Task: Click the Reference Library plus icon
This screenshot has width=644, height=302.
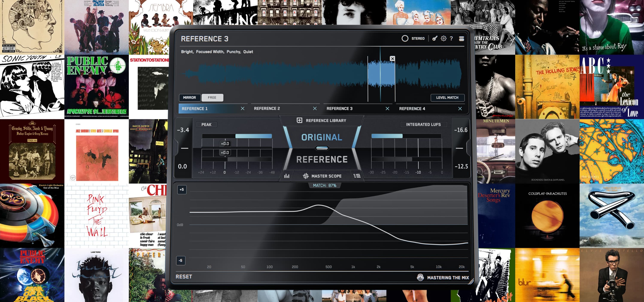Action: coord(299,120)
